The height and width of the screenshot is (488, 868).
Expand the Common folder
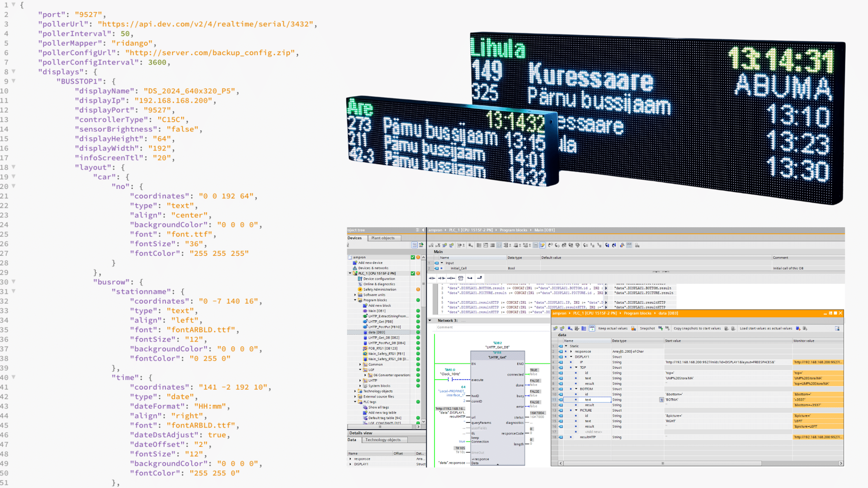[360, 365]
